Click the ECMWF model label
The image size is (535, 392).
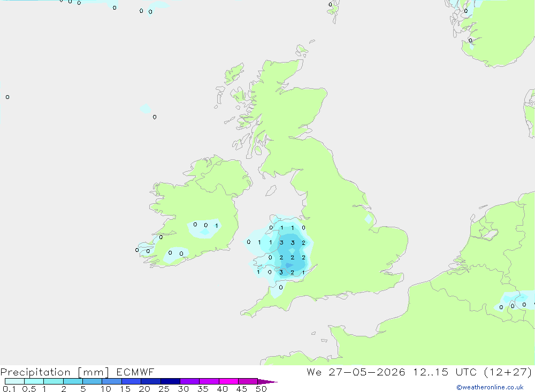135,372
